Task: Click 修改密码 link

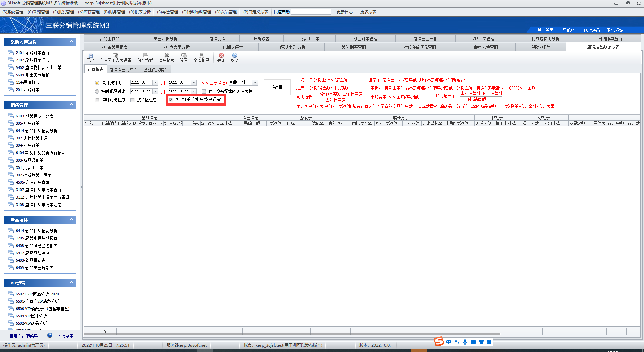Action: click(592, 30)
